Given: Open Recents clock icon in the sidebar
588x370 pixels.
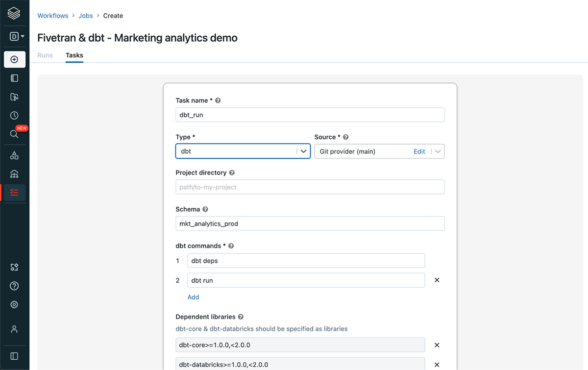Looking at the screenshot, I should [x=14, y=116].
